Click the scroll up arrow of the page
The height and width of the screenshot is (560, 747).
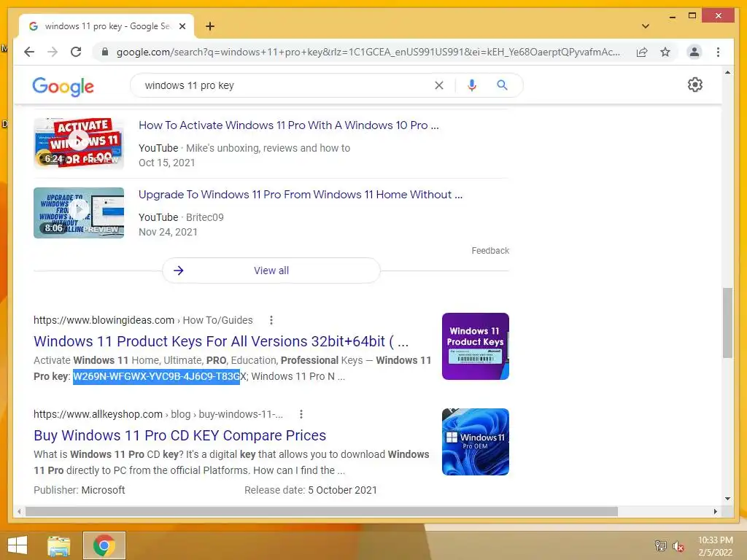(727, 72)
